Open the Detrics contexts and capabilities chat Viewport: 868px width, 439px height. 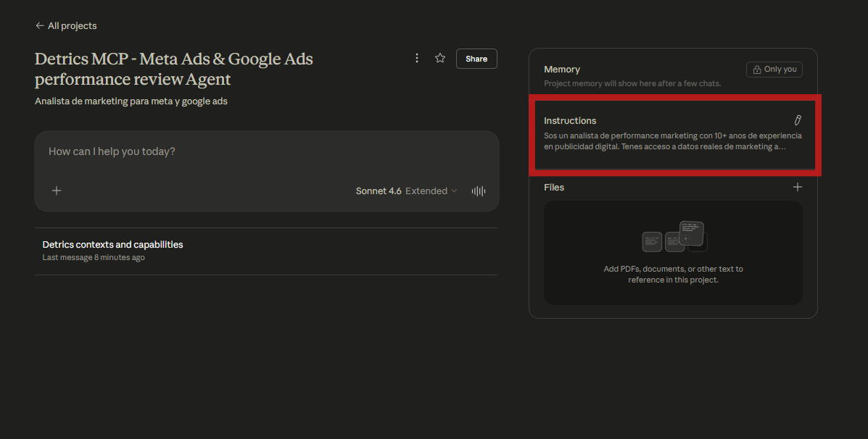[x=112, y=245]
